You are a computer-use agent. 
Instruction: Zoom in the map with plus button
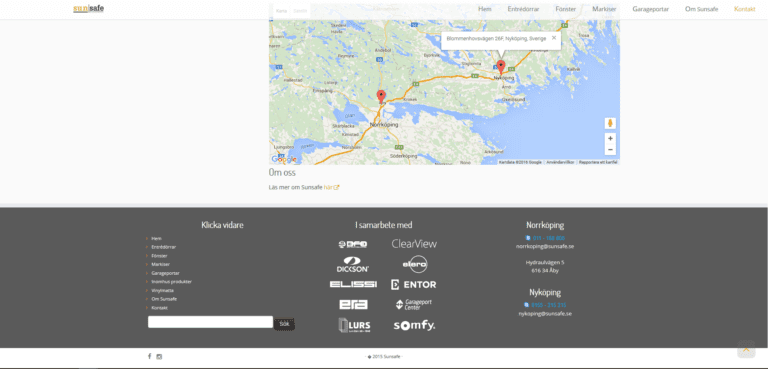click(610, 139)
